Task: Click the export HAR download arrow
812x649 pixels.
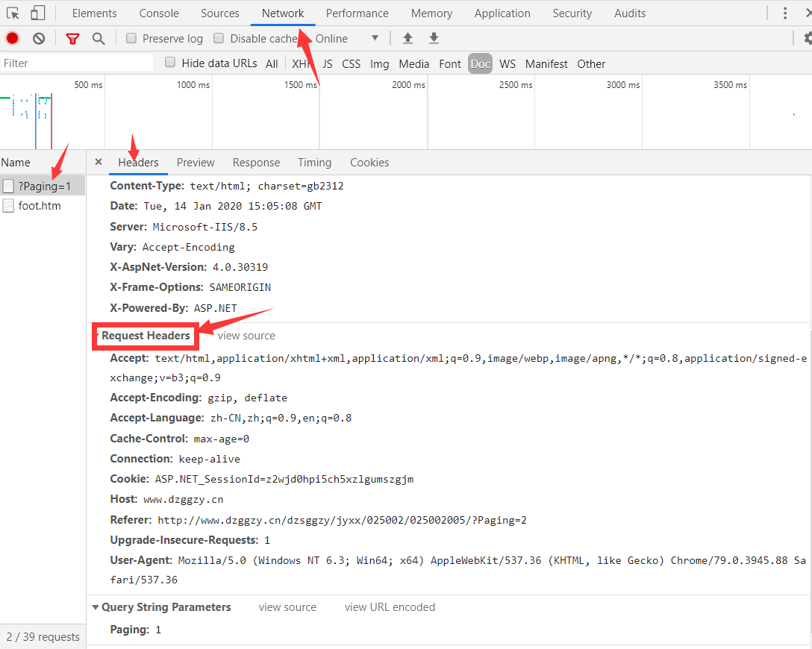Action: point(434,39)
